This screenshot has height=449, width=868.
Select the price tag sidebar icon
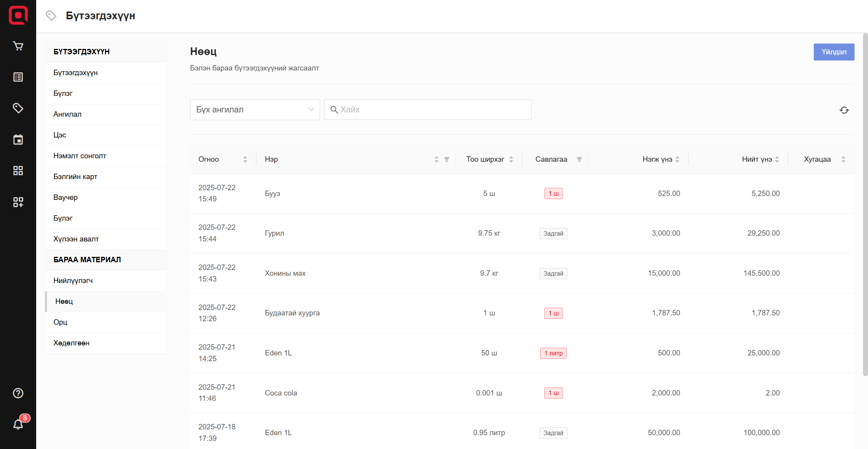point(18,108)
